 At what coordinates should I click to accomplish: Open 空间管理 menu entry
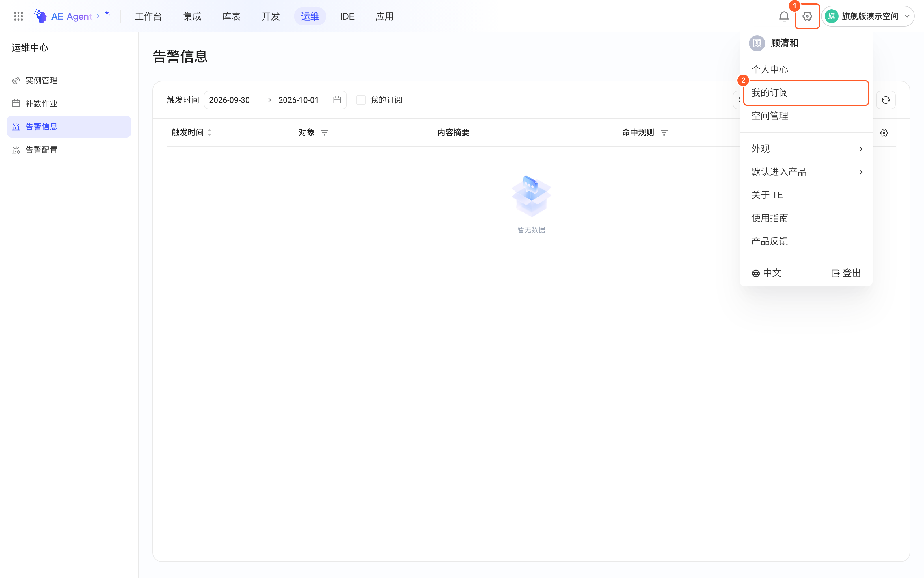pos(806,116)
